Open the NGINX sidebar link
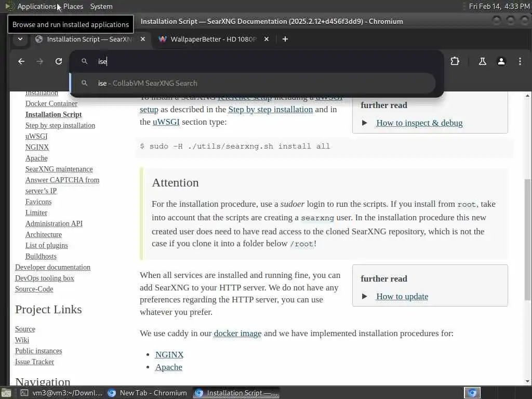 tap(37, 147)
